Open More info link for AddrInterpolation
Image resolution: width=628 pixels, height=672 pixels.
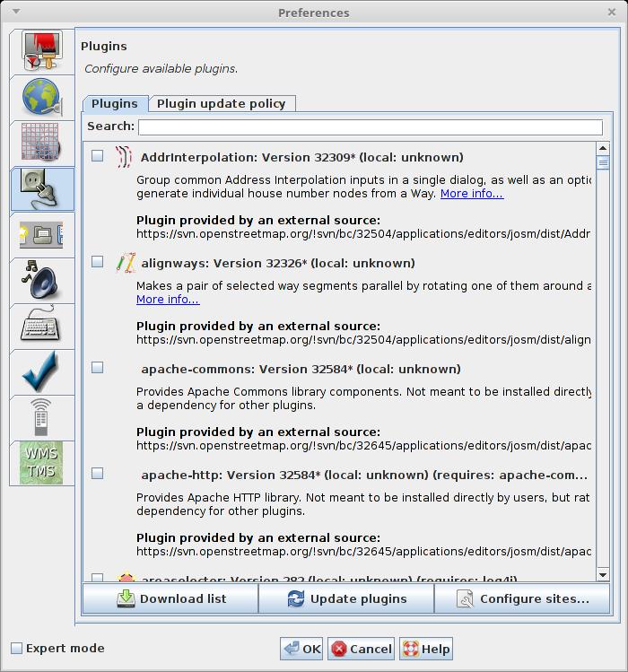(x=471, y=194)
